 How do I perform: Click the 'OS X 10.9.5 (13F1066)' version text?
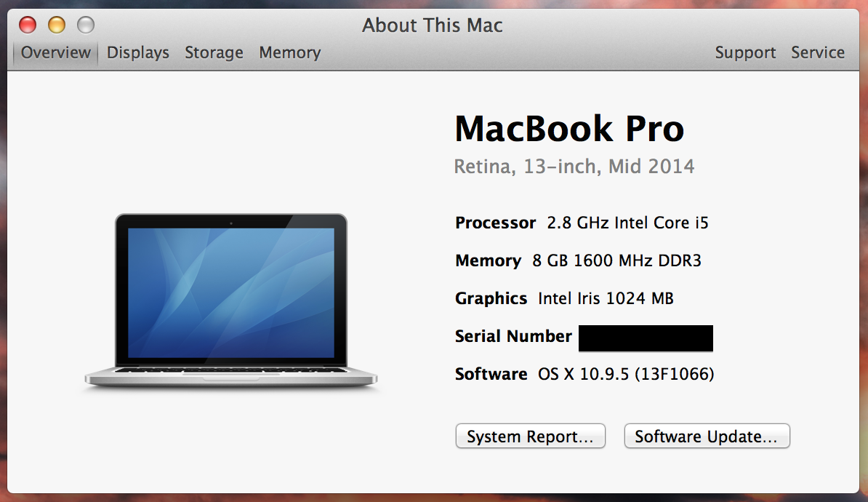[626, 374]
